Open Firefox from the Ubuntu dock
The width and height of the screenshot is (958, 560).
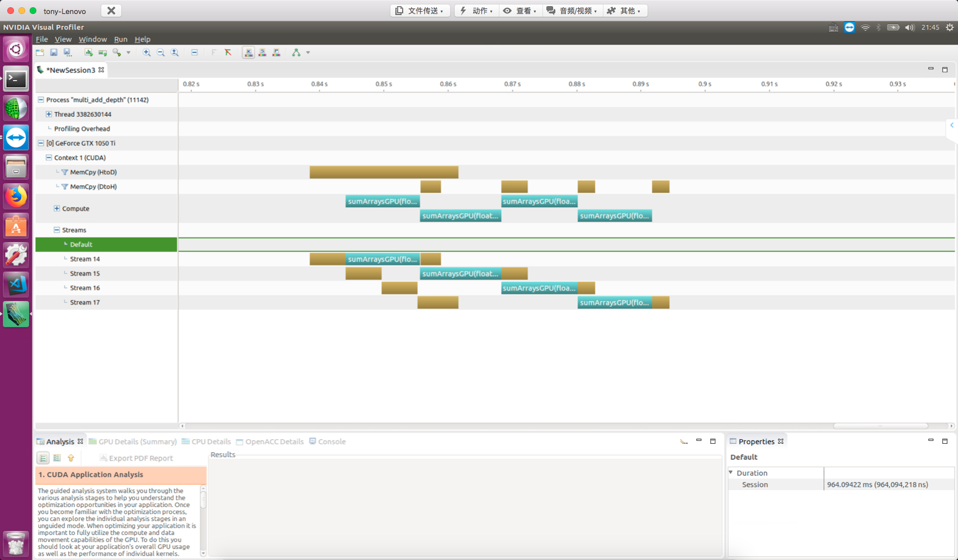point(16,196)
